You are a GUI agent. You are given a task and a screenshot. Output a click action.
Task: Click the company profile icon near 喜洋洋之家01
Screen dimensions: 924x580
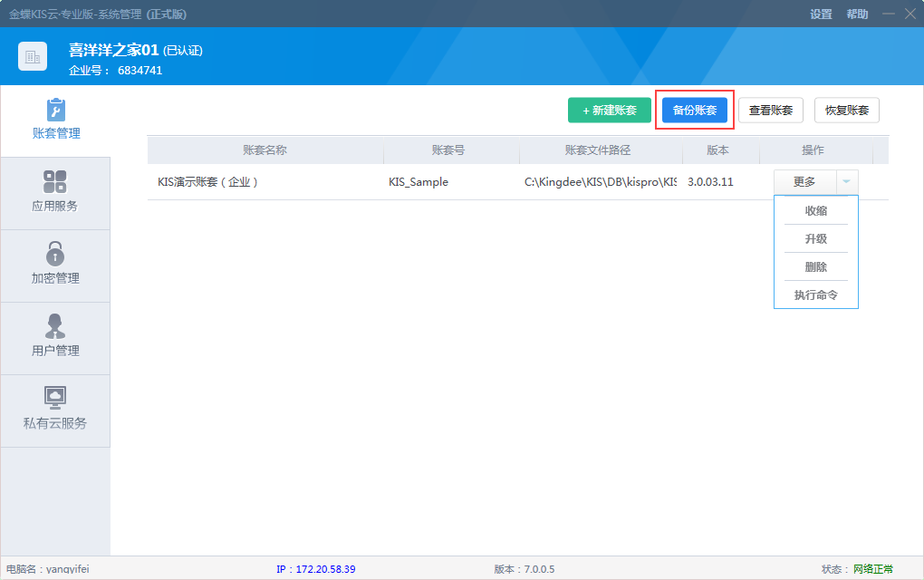tap(33, 56)
